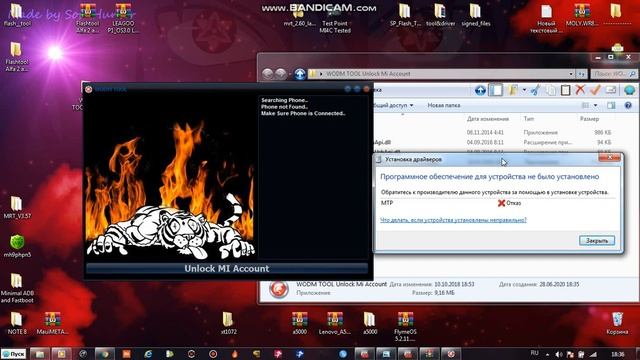Image resolution: width=640 pixels, height=360 pixels.
Task: Open the dropdown next to folder icon
Action: [x=524, y=90]
